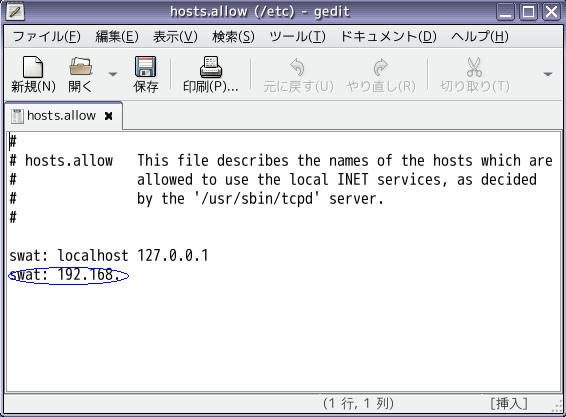This screenshot has width=566, height=417.
Task: Open the 編集(E) menu
Action: click(x=117, y=36)
